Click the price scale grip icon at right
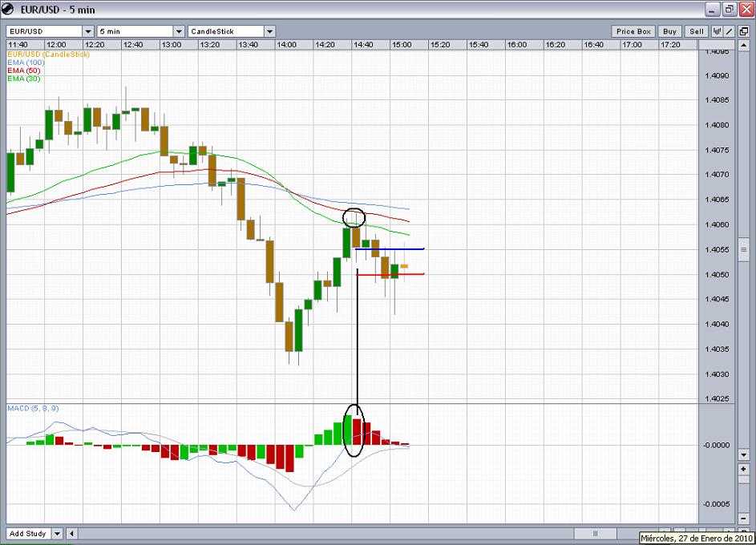 (743, 250)
